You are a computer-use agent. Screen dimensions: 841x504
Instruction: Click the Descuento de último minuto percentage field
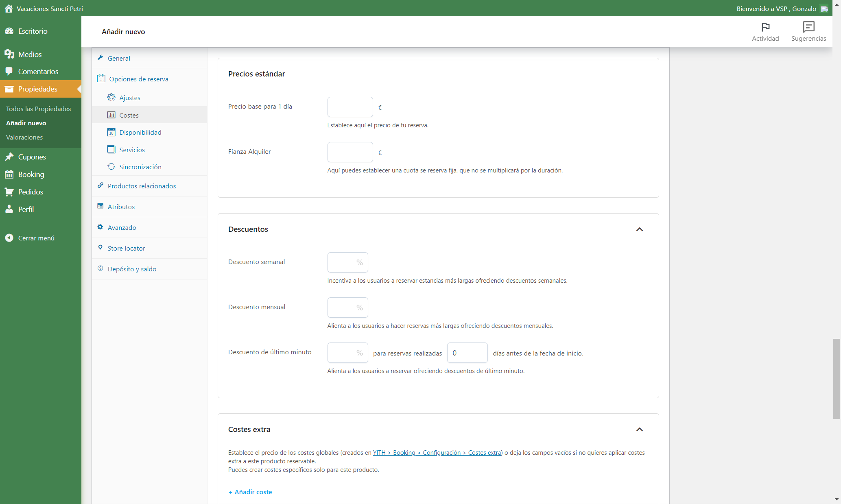(x=347, y=353)
